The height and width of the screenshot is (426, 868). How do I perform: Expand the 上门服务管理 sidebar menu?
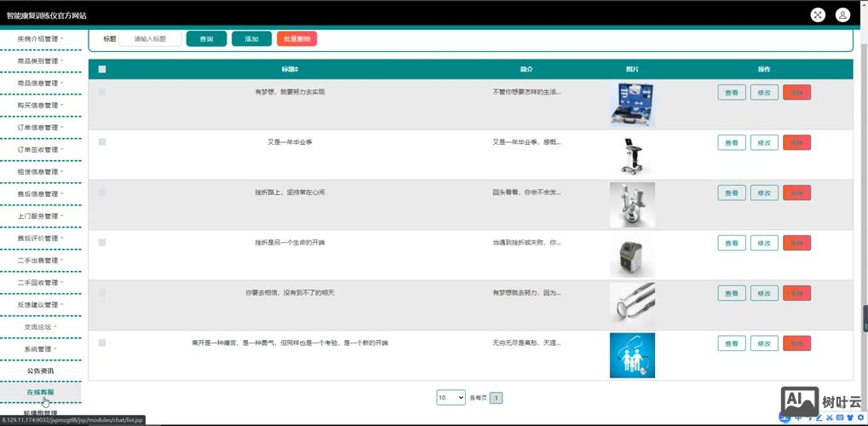[40, 216]
